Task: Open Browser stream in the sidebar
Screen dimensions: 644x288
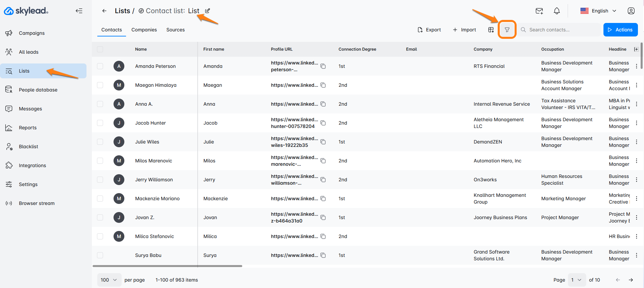Action: tap(43, 203)
